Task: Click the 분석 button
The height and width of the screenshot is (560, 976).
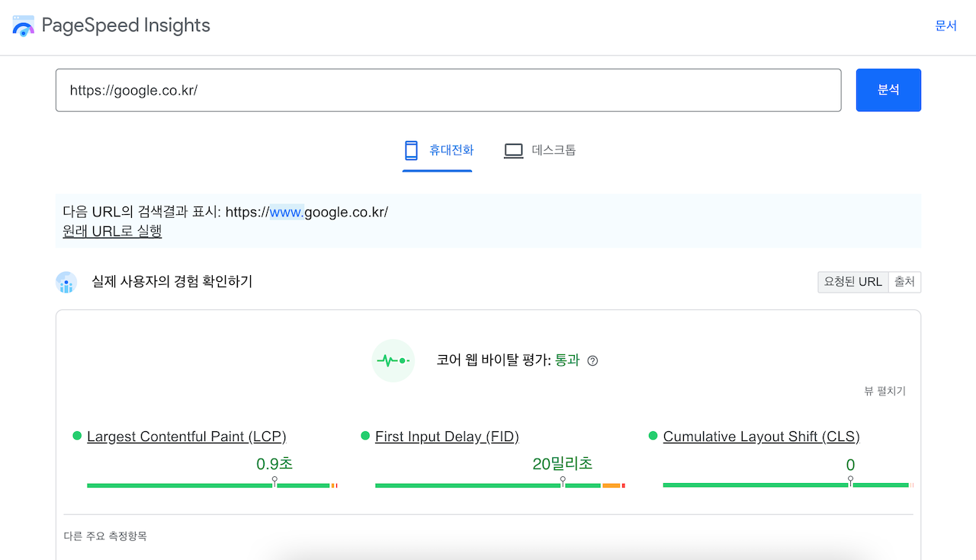Action: [888, 90]
